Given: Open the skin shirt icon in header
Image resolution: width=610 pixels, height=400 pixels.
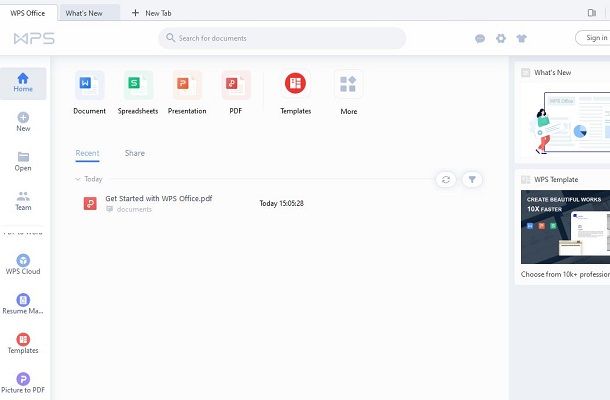Looking at the screenshot, I should [x=522, y=38].
